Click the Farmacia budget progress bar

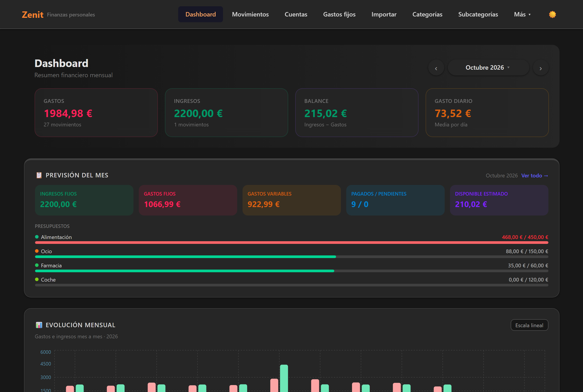tap(291, 271)
